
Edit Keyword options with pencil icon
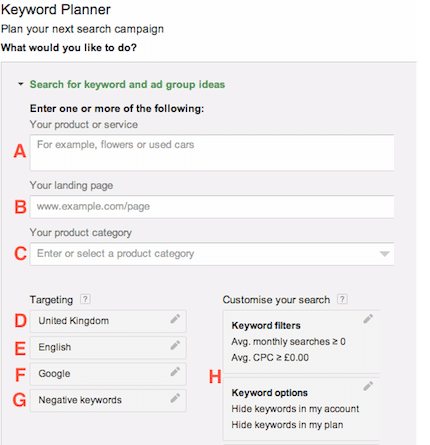point(368,386)
